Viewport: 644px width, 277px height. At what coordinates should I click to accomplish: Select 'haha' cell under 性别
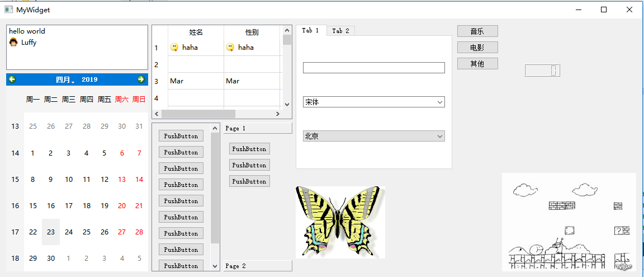252,48
